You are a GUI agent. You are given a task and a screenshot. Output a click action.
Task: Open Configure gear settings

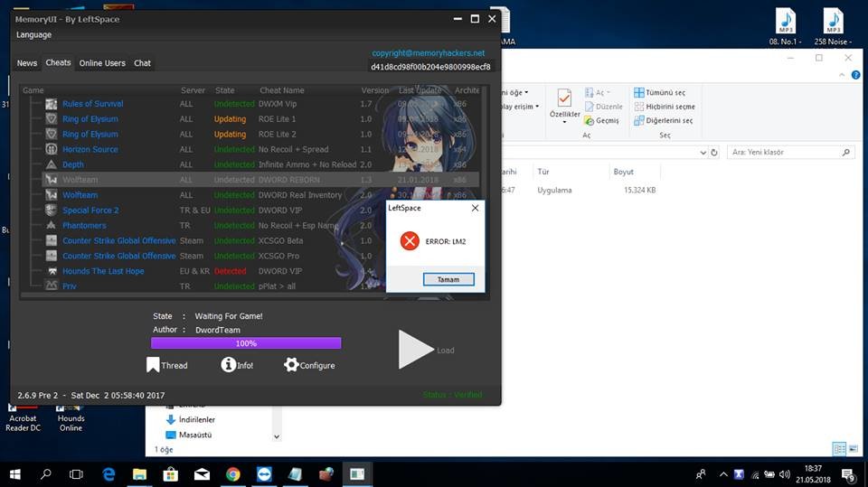[309, 365]
